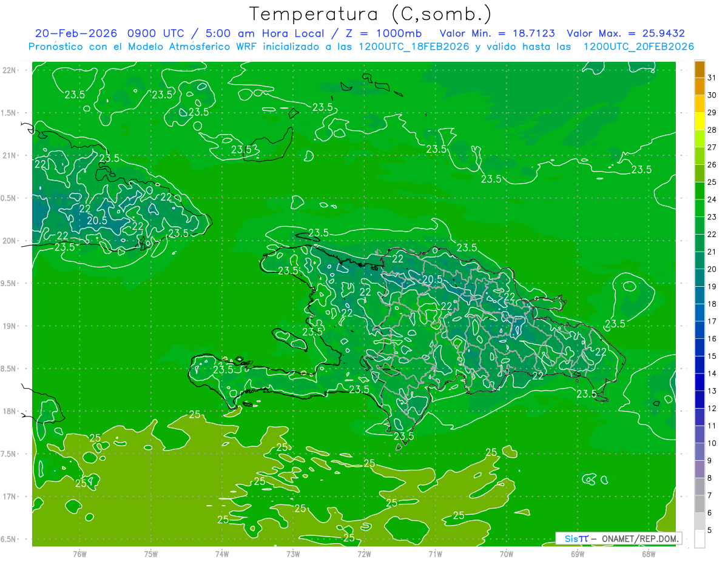
Task: Click the '22N' latitude axis label
Action: click(10, 70)
